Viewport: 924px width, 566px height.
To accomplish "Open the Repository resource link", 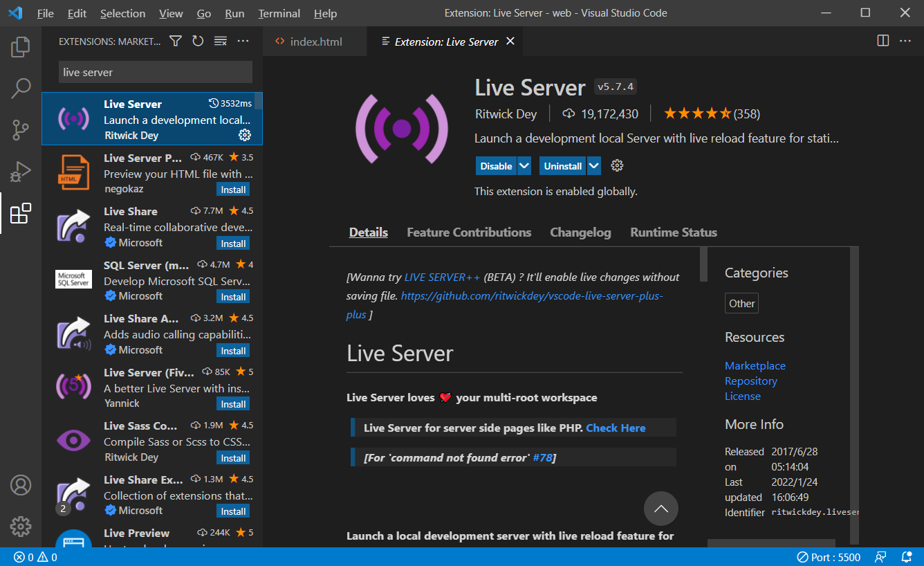I will click(x=751, y=381).
